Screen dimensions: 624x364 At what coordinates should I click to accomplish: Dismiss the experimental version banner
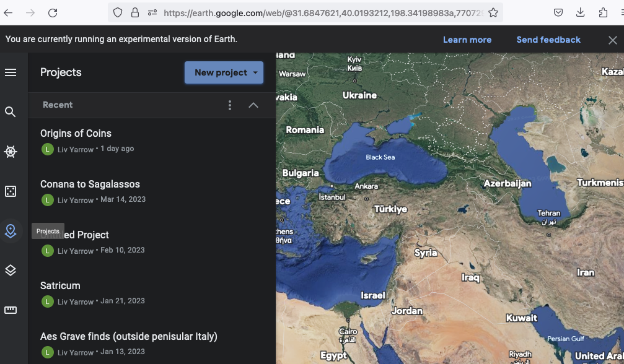coord(612,40)
